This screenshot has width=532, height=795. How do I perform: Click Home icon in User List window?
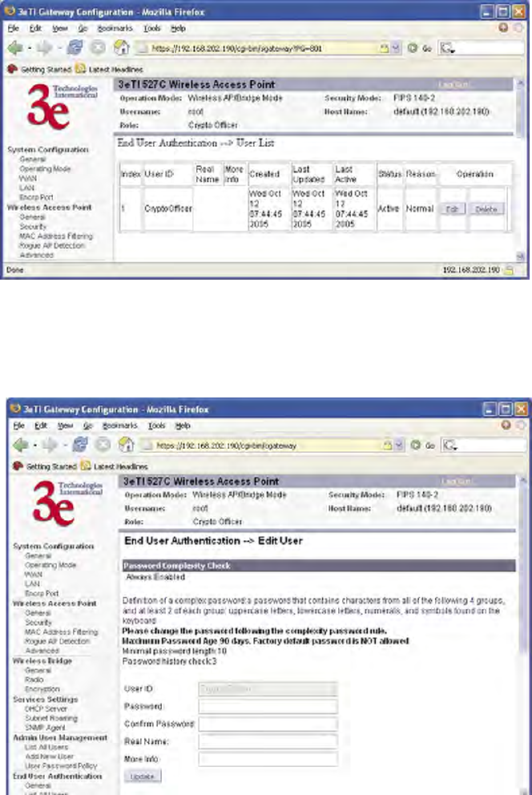click(121, 47)
